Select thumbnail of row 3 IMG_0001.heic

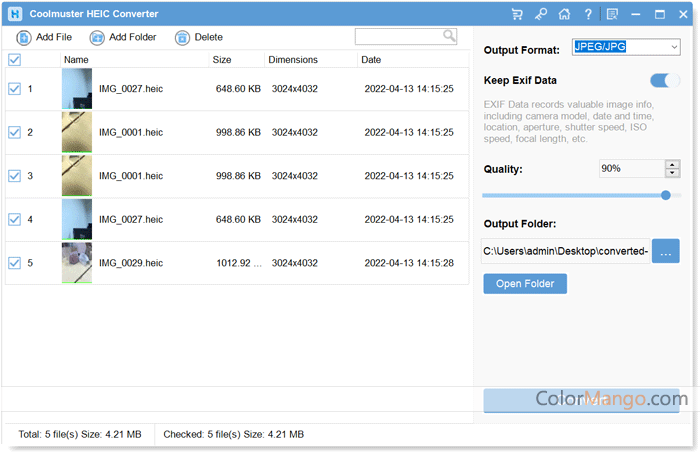(77, 176)
